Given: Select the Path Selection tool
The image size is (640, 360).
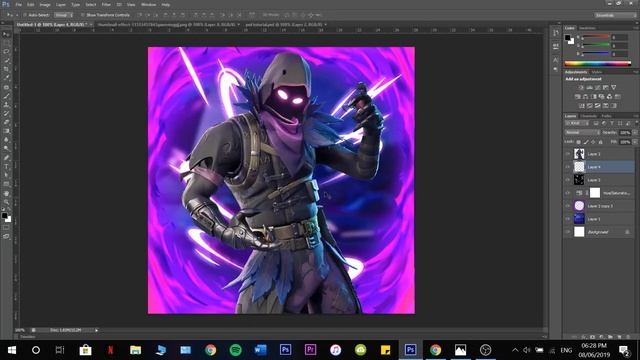Looking at the screenshot, I should pyautogui.click(x=6, y=175).
